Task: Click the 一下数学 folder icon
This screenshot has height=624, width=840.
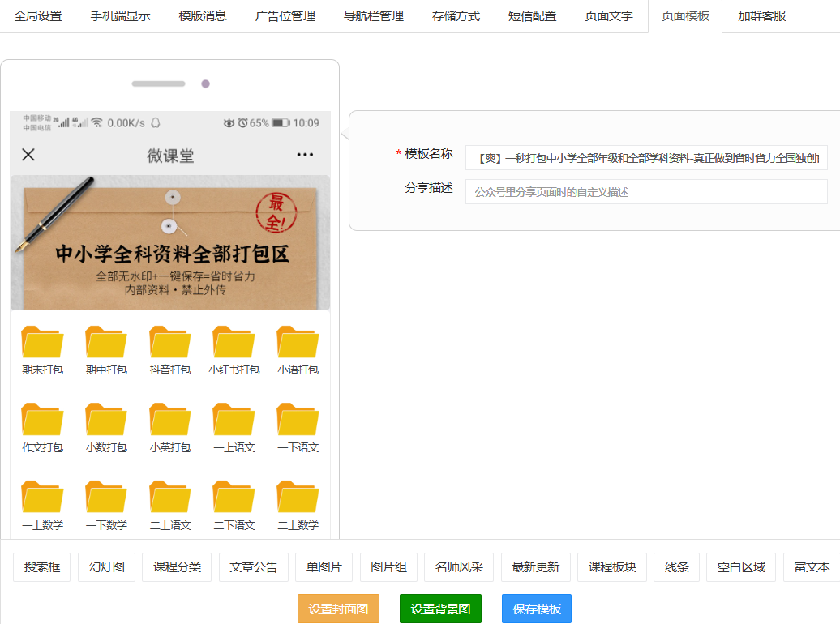Action: [106, 498]
